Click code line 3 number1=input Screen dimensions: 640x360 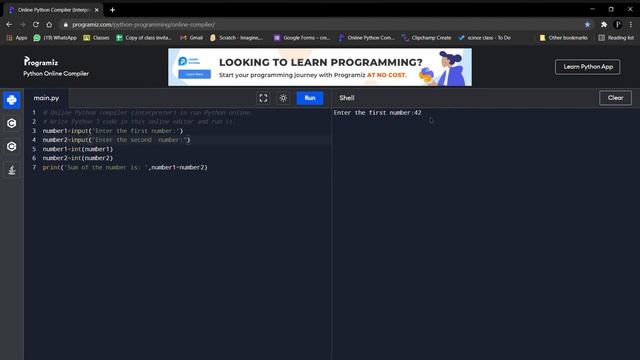(113, 131)
